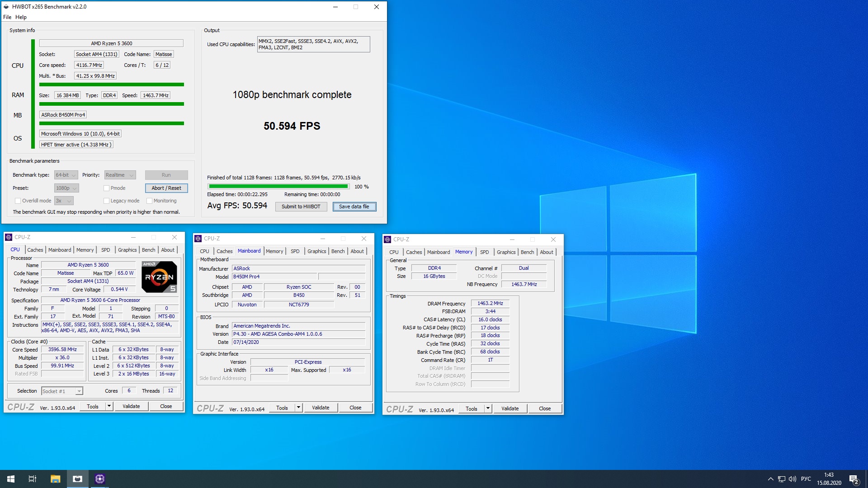The height and width of the screenshot is (488, 868).
Task: Open the Priority Realtime dropdown
Action: click(x=120, y=175)
